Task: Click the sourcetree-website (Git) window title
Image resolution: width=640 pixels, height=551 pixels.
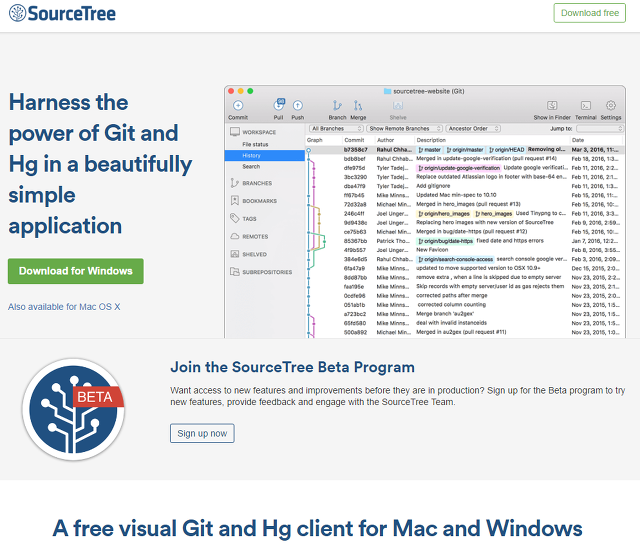Action: tap(424, 91)
